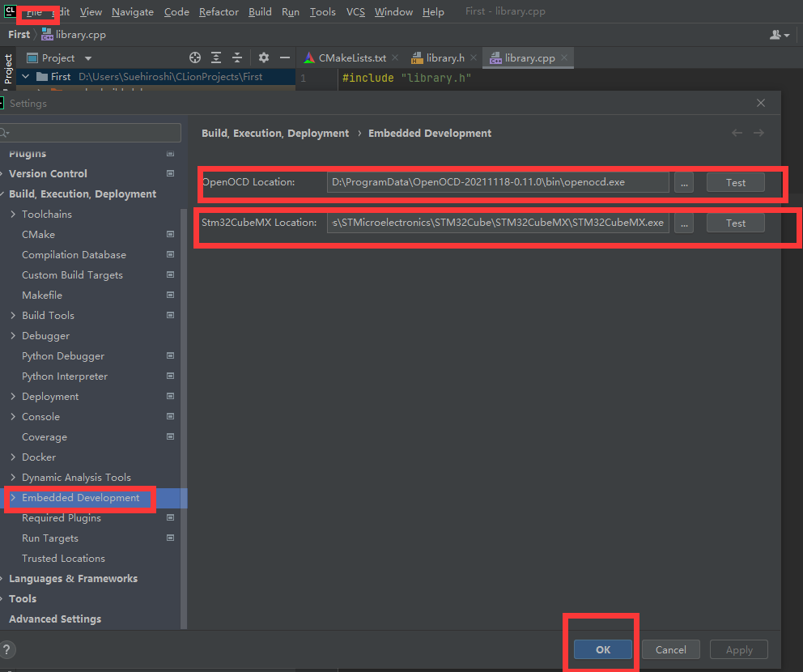Click the back arrow in Settings header
The height and width of the screenshot is (672, 803).
click(x=737, y=133)
